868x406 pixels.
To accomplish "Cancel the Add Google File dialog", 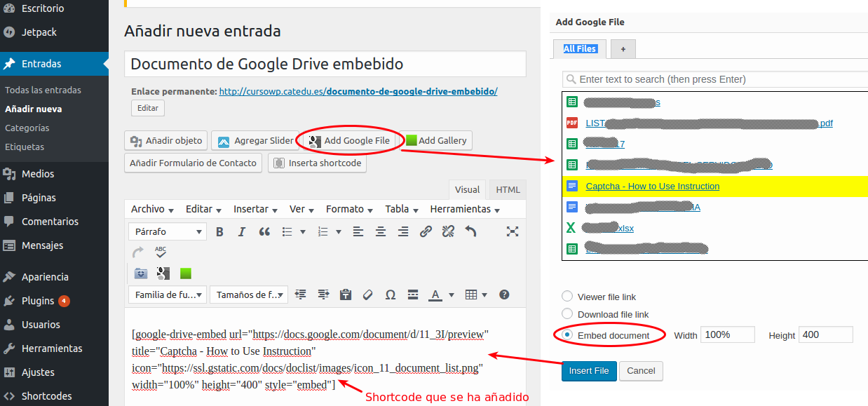I will click(641, 371).
